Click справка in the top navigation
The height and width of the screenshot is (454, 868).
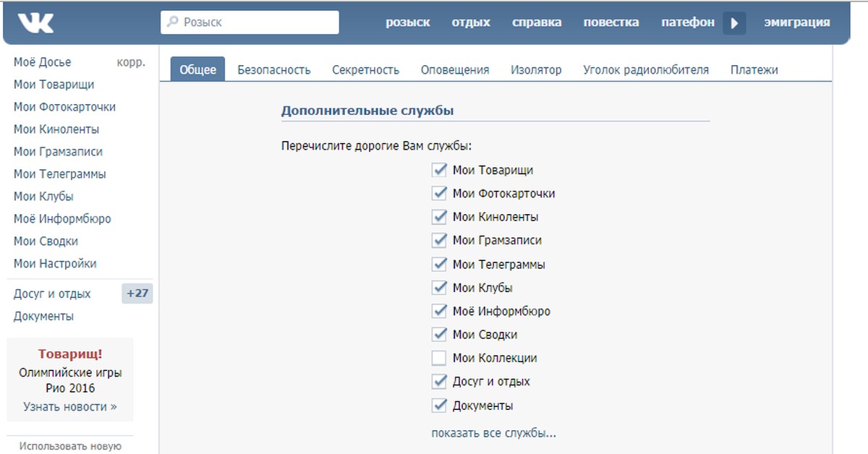click(537, 22)
